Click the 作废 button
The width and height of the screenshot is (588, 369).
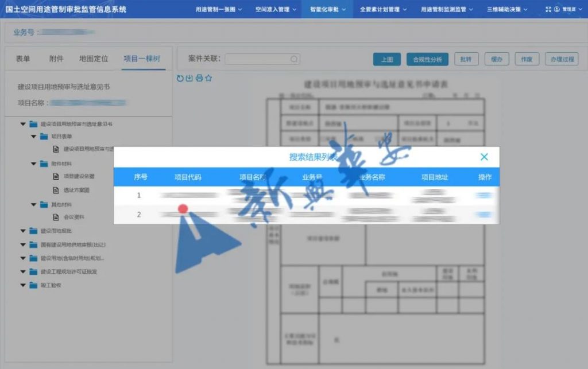[x=527, y=59]
